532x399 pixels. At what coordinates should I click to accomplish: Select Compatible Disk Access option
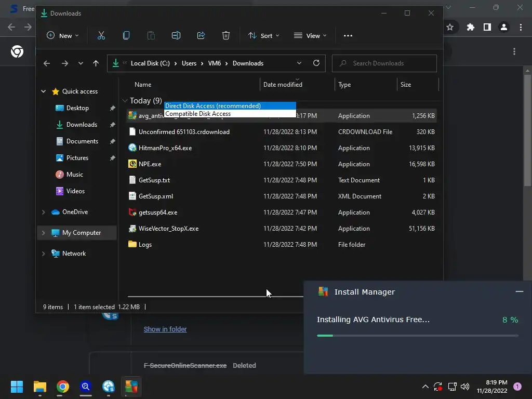tap(230, 114)
